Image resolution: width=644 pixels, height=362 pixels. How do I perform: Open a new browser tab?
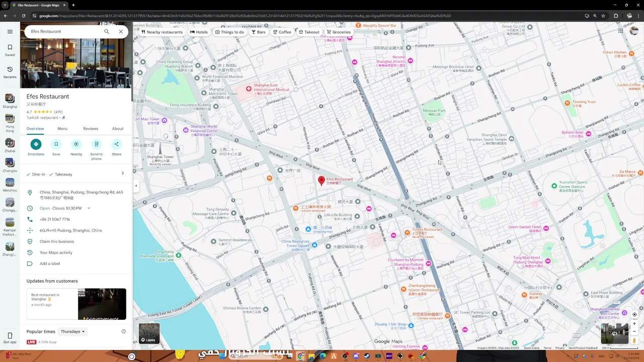[73, 5]
